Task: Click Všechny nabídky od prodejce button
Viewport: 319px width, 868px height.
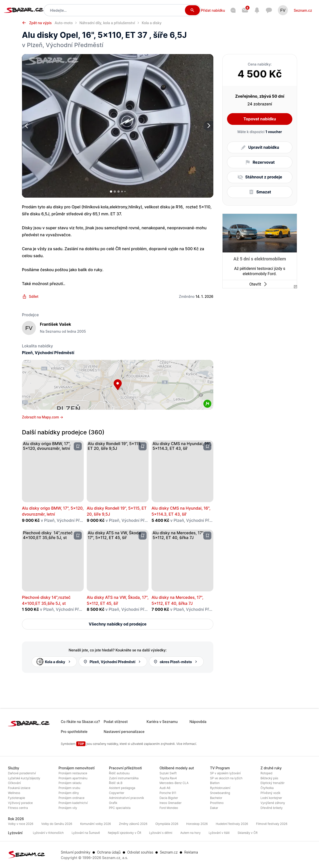Action: (x=118, y=624)
